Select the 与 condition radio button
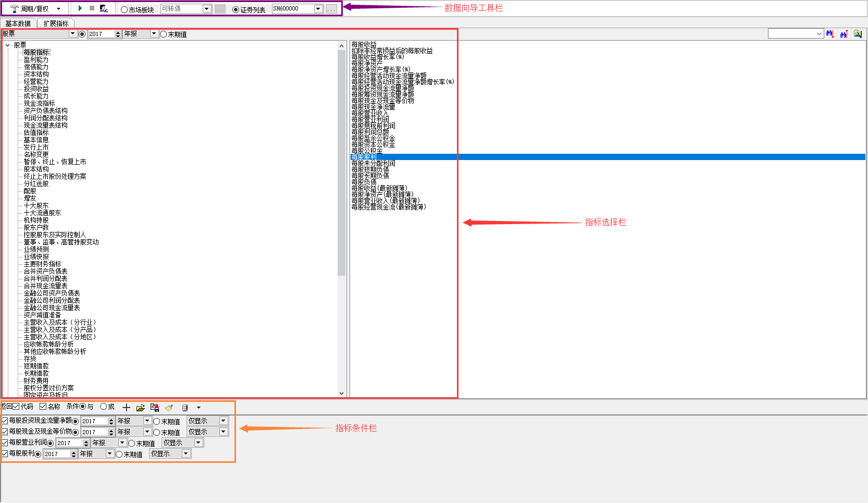The width and height of the screenshot is (868, 503). (x=83, y=407)
